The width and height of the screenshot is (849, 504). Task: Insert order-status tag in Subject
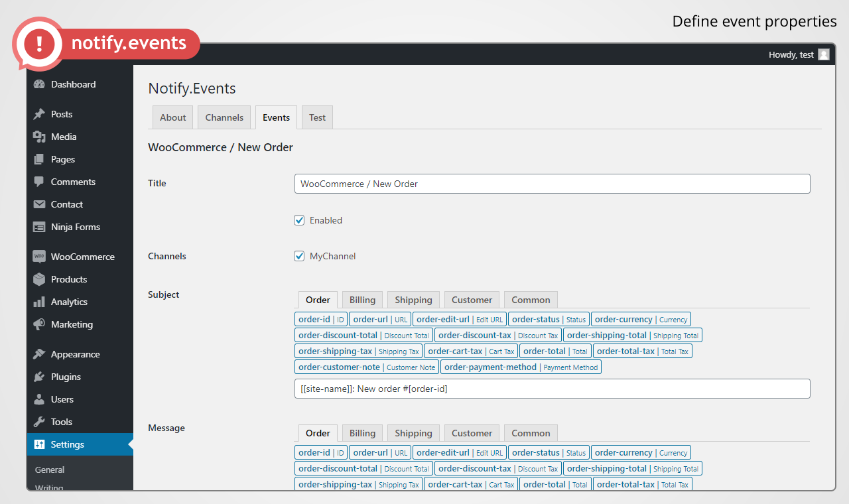(x=549, y=320)
